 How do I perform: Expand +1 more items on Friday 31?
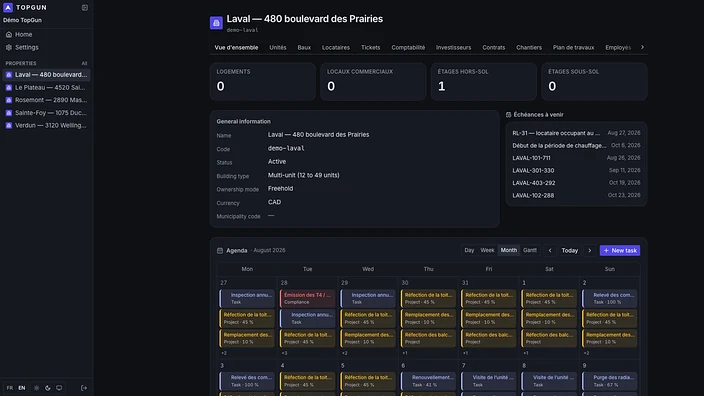(465, 353)
